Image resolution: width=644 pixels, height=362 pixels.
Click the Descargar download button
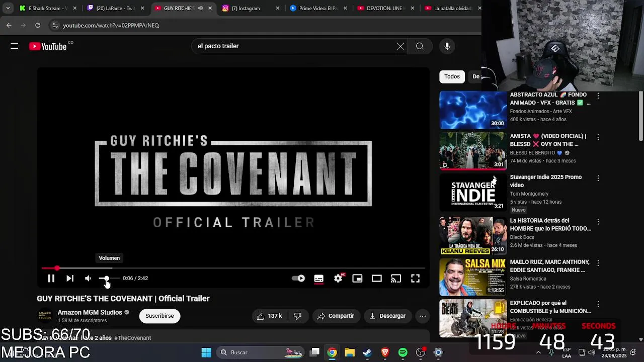pyautogui.click(x=387, y=316)
